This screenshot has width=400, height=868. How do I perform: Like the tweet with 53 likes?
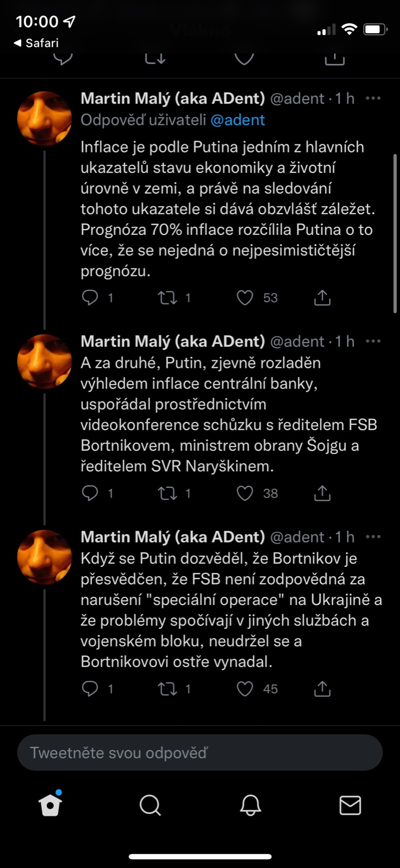(245, 297)
